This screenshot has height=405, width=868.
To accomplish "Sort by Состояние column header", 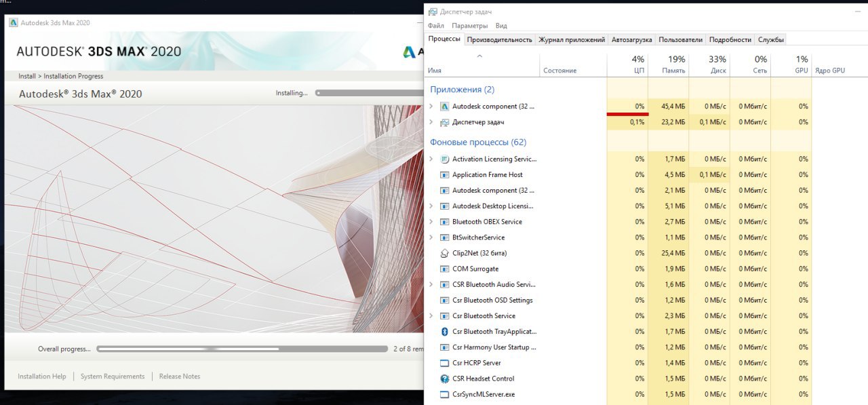I will (573, 64).
